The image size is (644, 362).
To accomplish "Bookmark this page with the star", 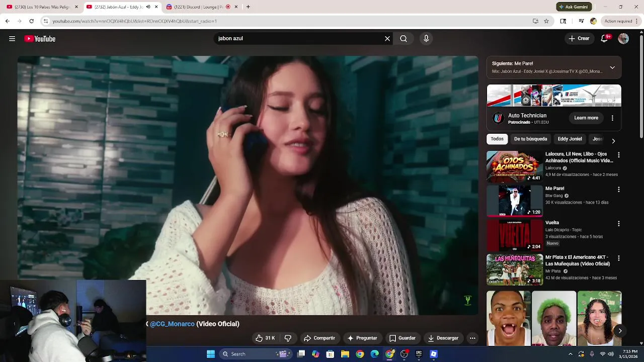I will click(546, 21).
